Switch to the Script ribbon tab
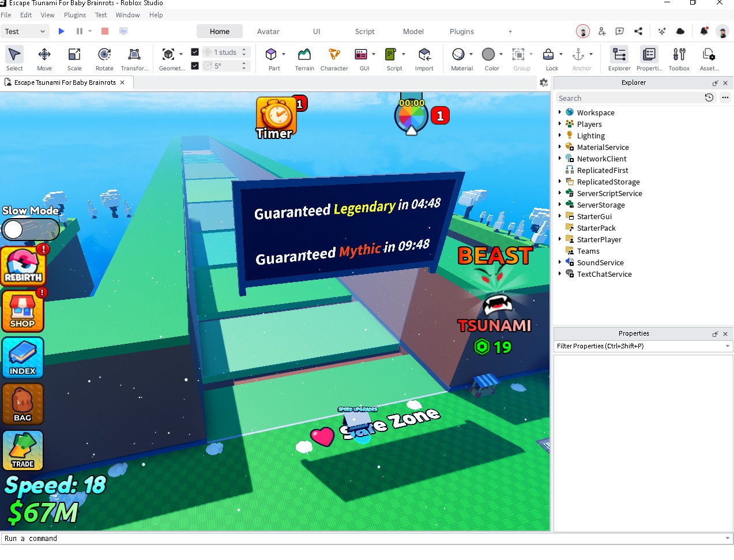Screen dimensions: 734x560 pos(364,31)
